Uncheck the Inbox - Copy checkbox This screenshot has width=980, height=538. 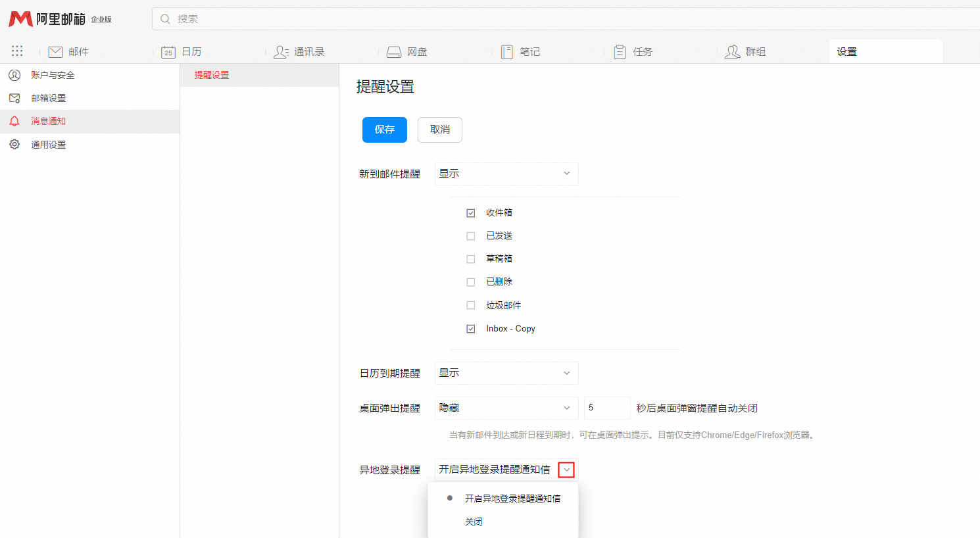(471, 329)
